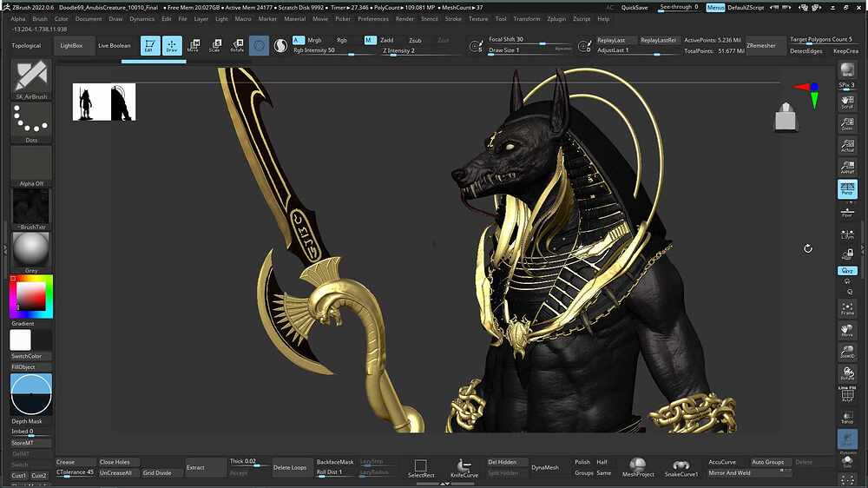Select the KnifeCurve brush
This screenshot has width=868, height=488.
coord(464,467)
